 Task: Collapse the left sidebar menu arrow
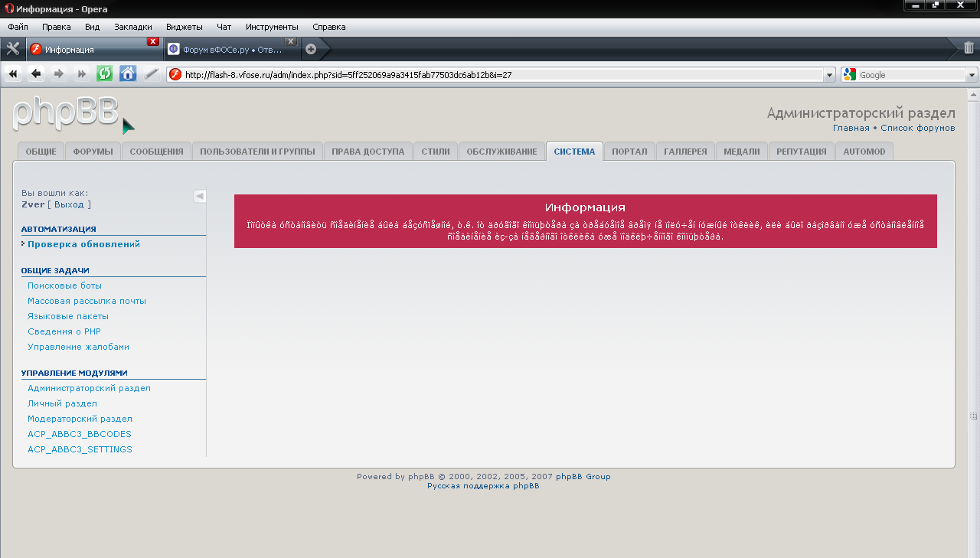coord(200,196)
